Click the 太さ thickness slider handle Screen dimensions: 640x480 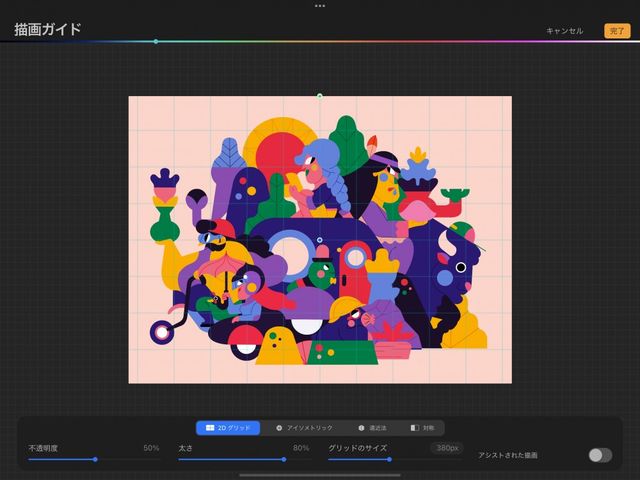pyautogui.click(x=284, y=460)
